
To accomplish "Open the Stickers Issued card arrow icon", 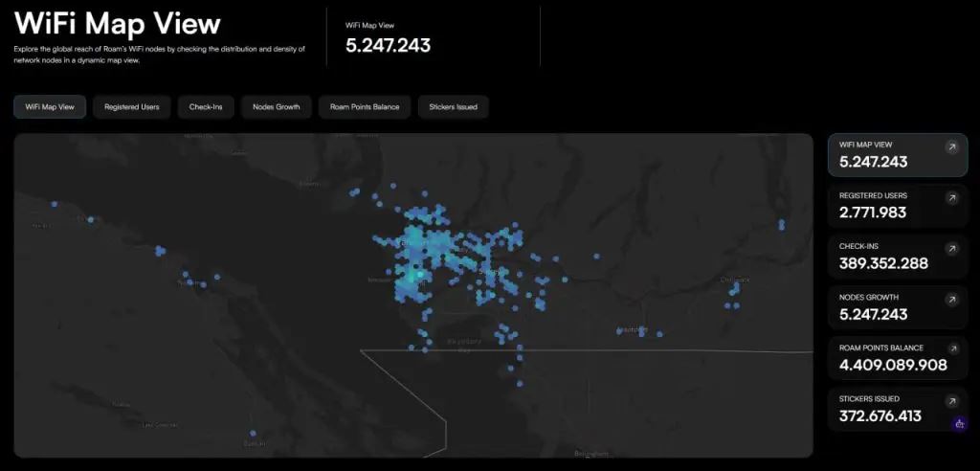I will (x=951, y=401).
